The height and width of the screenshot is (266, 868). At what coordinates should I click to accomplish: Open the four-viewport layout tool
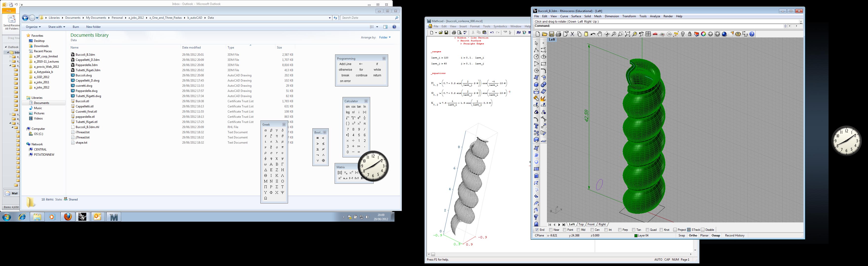tap(648, 34)
